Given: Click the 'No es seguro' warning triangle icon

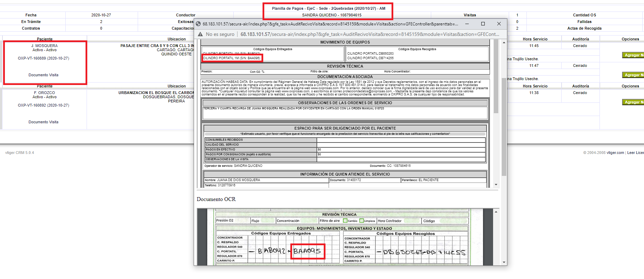Looking at the screenshot, I should [200, 34].
